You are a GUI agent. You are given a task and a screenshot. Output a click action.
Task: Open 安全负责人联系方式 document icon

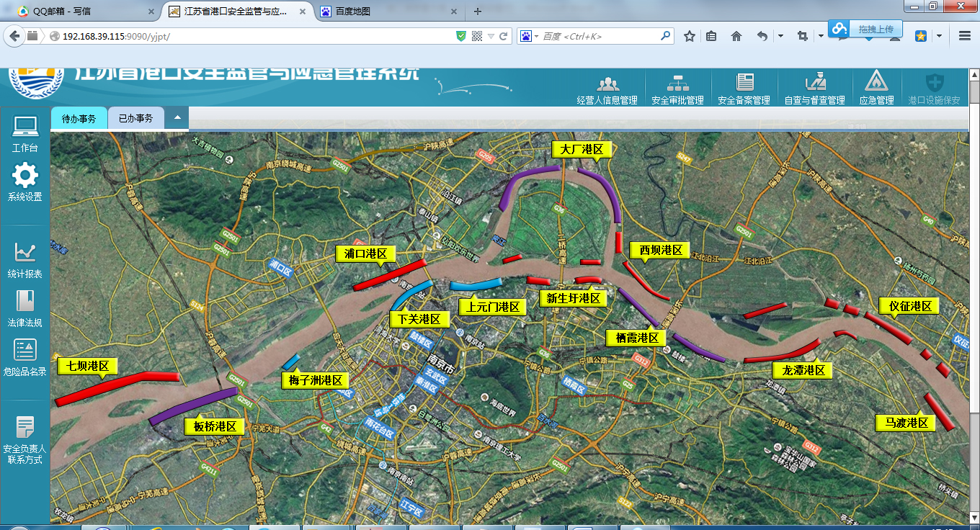point(24,428)
